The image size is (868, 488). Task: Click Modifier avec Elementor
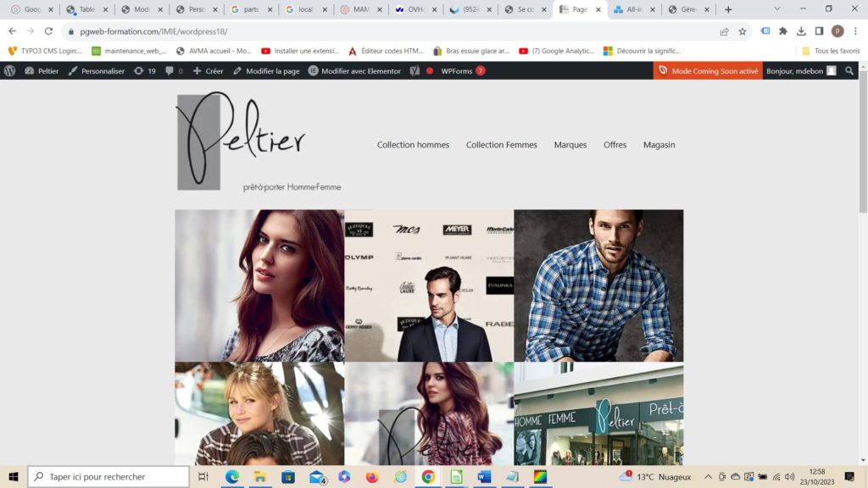point(354,71)
